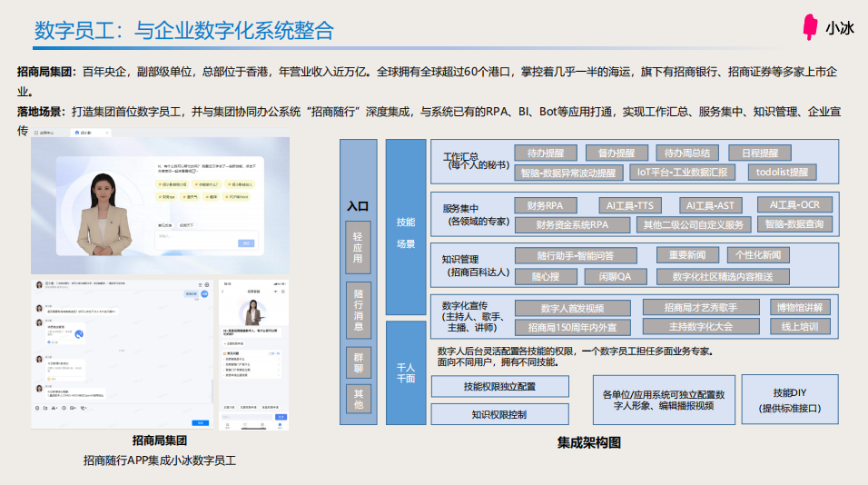Select the 待办提醒 box
868x485 pixels.
click(x=546, y=153)
